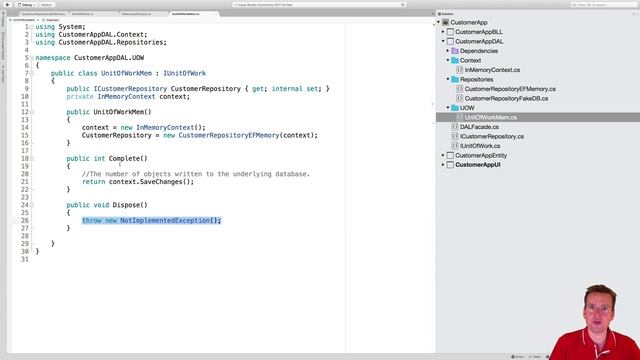
Task: Expand the CustomerAppBLL project
Action: [443, 32]
